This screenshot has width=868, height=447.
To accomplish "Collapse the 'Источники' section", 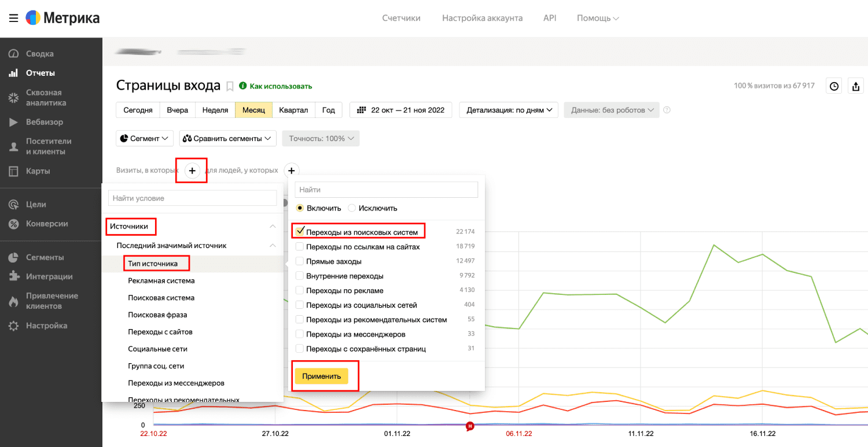I will tap(273, 227).
